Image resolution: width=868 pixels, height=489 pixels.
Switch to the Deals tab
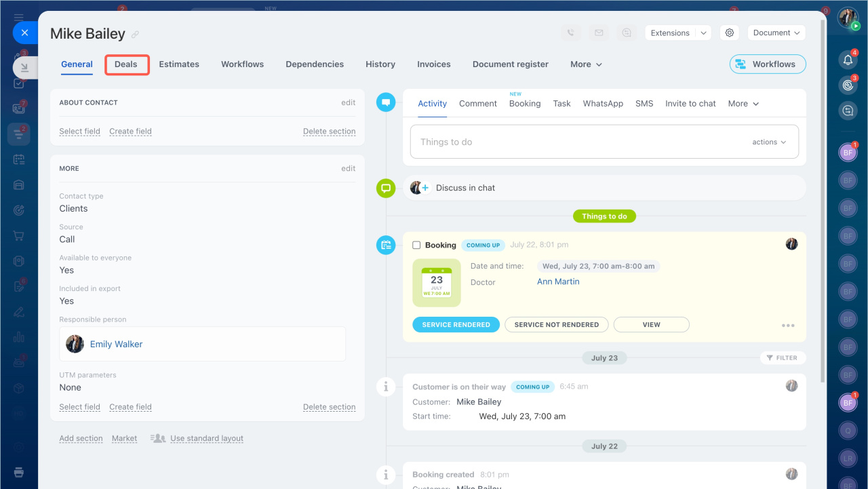click(x=126, y=64)
